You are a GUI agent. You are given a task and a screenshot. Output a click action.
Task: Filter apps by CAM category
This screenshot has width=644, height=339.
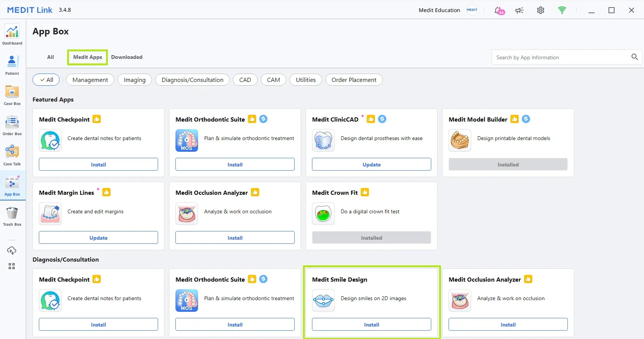[x=274, y=80]
